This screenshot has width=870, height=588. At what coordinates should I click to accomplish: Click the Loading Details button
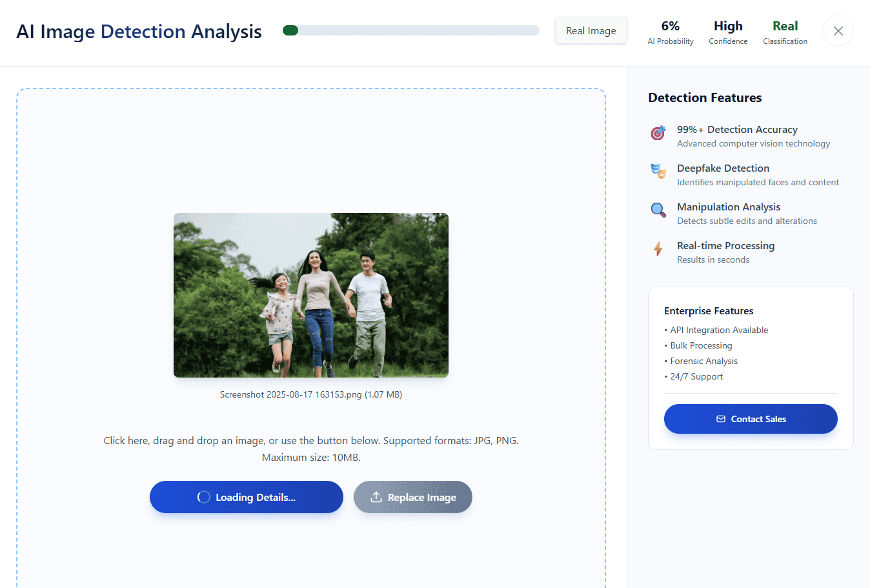[247, 497]
